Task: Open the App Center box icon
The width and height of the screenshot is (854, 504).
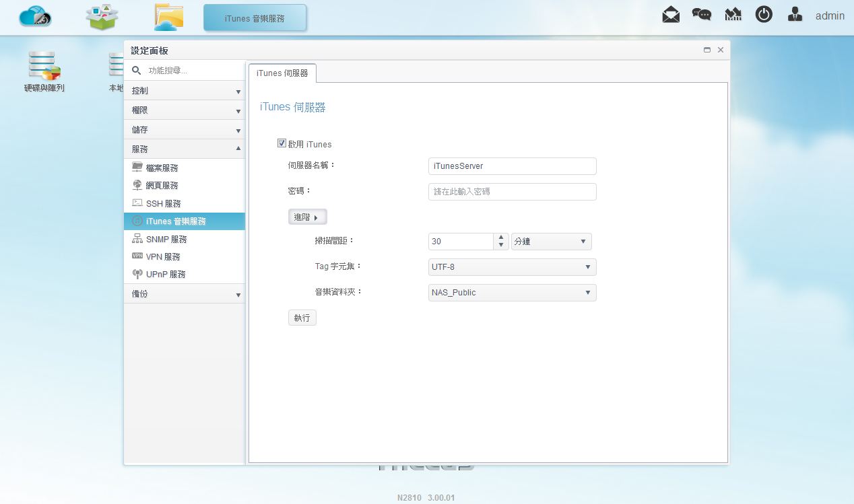Action: click(102, 17)
